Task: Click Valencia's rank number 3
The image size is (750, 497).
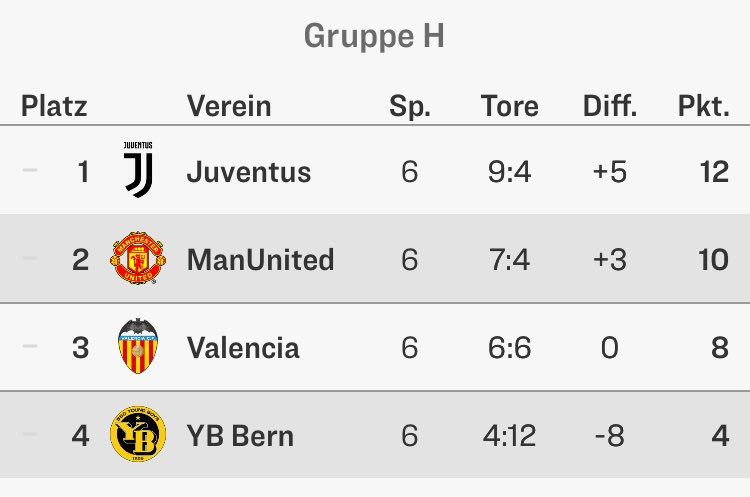Action: click(x=81, y=347)
